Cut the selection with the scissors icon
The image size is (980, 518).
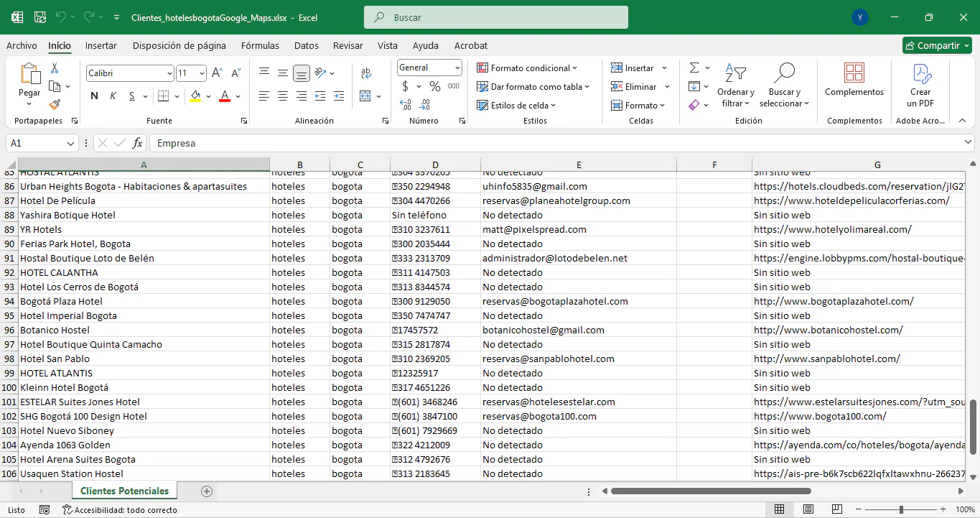[x=55, y=68]
